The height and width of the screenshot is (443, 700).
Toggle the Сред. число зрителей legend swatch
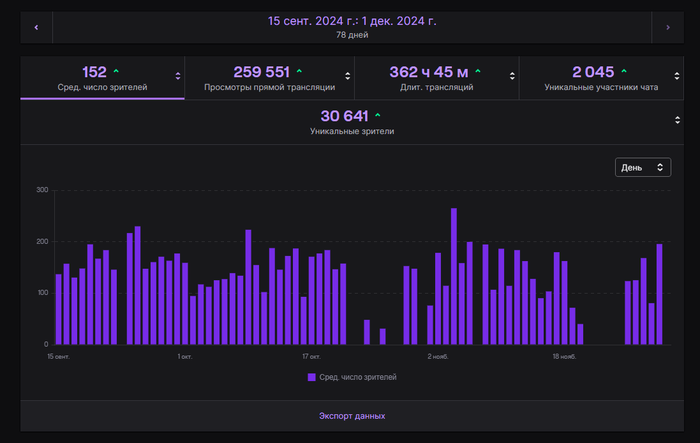[x=312, y=377]
